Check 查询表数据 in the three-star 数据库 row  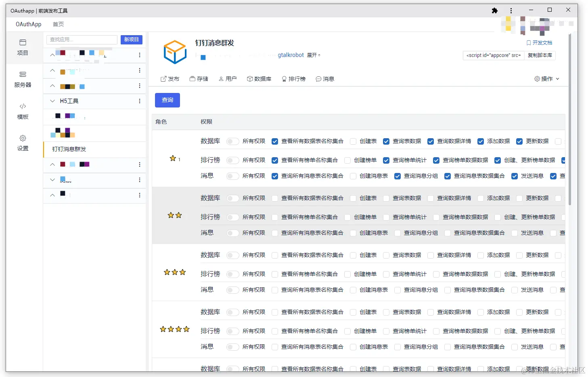[386, 255]
